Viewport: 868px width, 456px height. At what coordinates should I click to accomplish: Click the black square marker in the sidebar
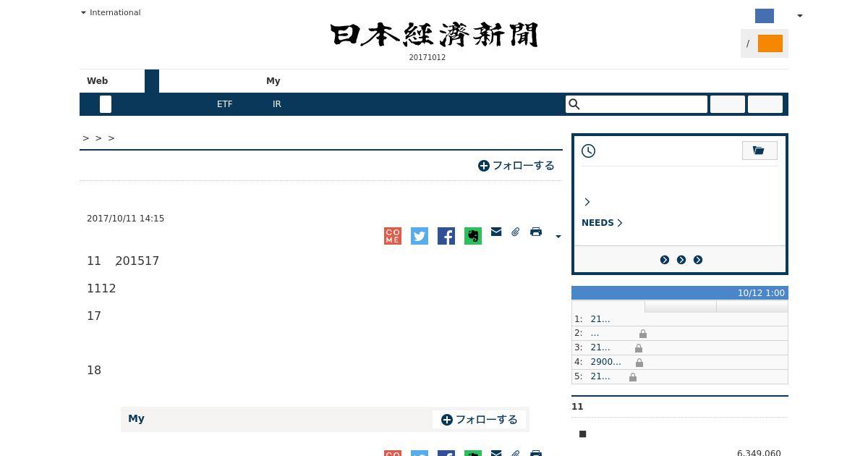583,434
